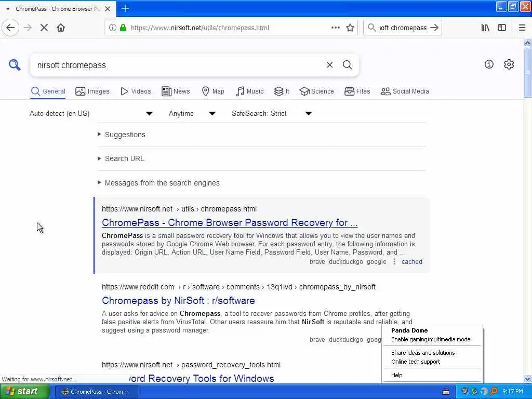Switch to the Videos category
This screenshot has width=532, height=399.
pos(136,91)
